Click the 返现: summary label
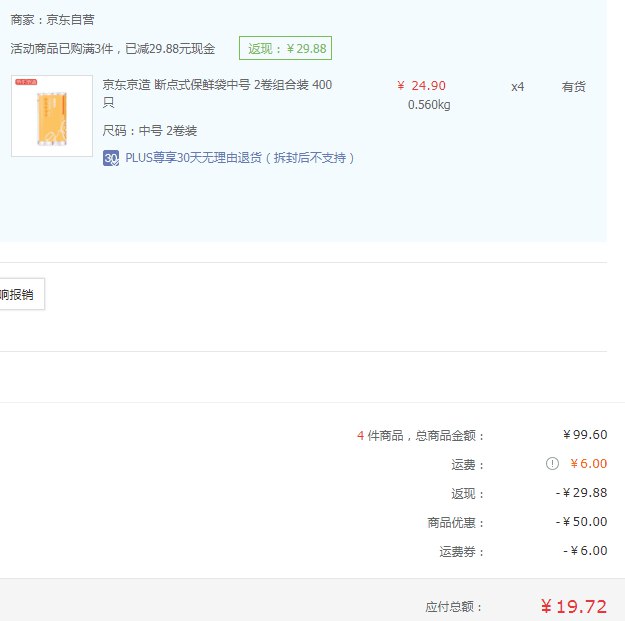This screenshot has height=621, width=625. pos(468,493)
